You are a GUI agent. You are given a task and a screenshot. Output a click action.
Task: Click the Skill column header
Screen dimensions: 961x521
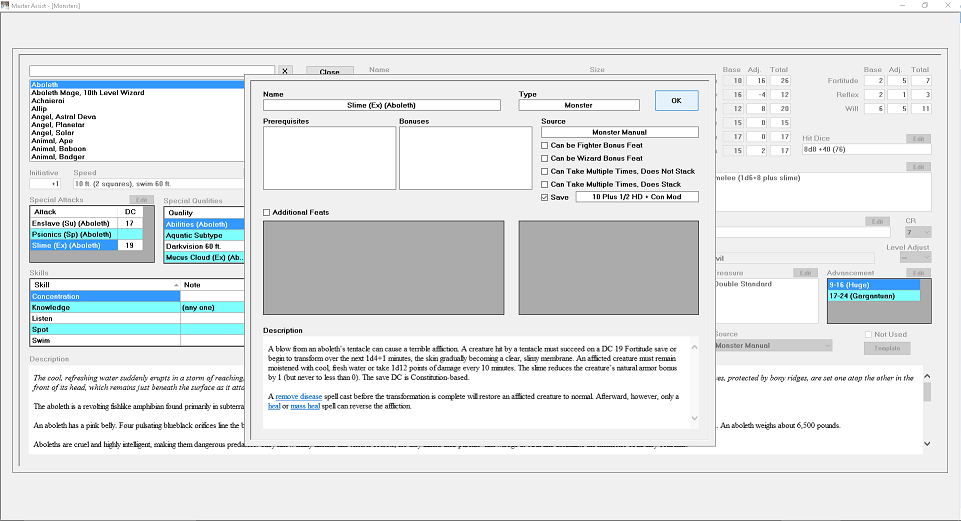[x=105, y=285]
